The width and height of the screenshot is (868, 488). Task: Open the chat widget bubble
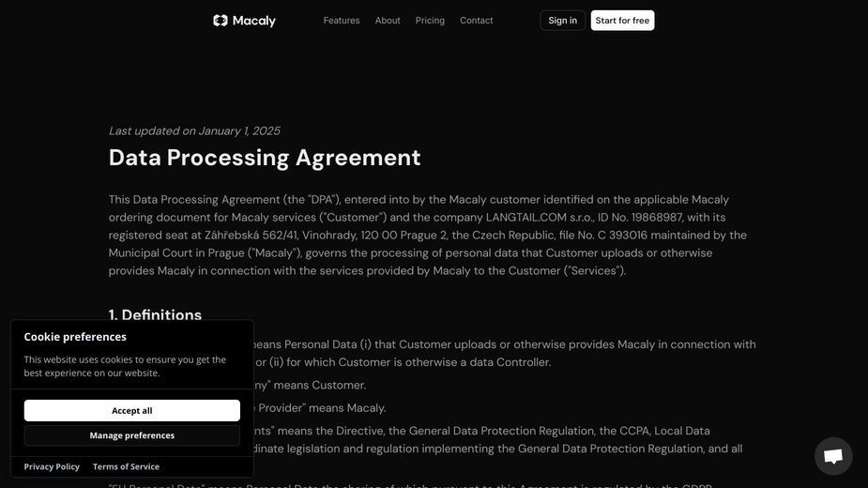point(833,456)
